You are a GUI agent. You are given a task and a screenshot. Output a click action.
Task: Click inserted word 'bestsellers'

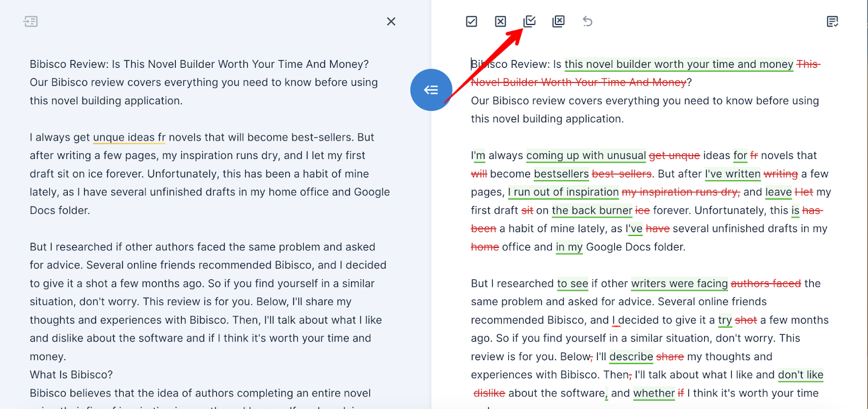pyautogui.click(x=561, y=174)
